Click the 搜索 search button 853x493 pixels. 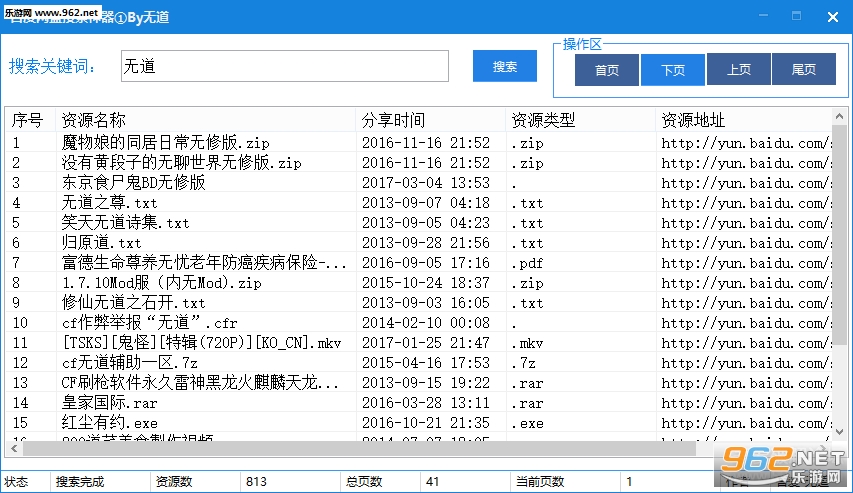point(505,67)
